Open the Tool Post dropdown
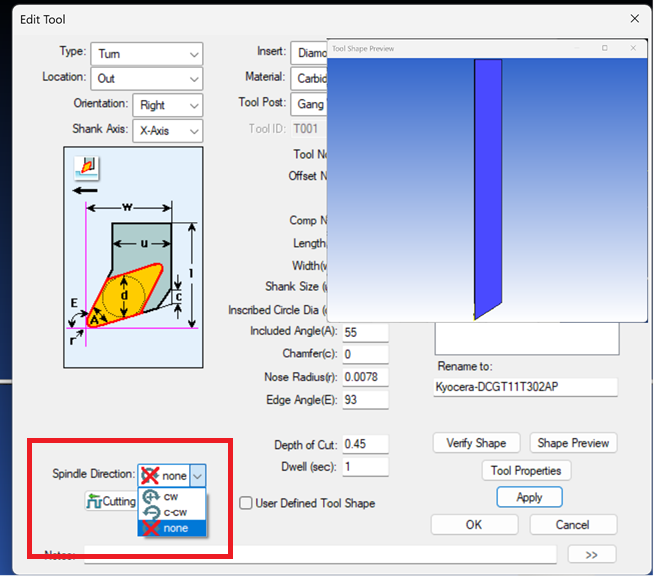Viewport: 664px width, 582px height. point(309,104)
